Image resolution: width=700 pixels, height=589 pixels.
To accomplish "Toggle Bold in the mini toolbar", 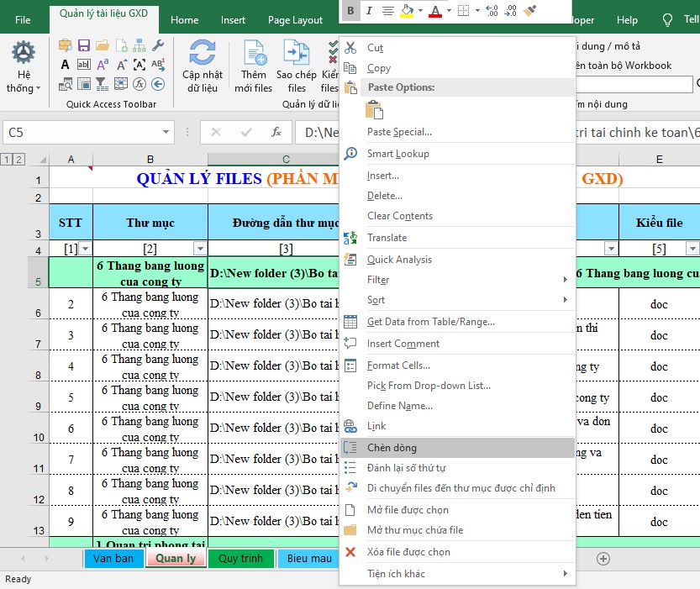I will click(x=350, y=11).
